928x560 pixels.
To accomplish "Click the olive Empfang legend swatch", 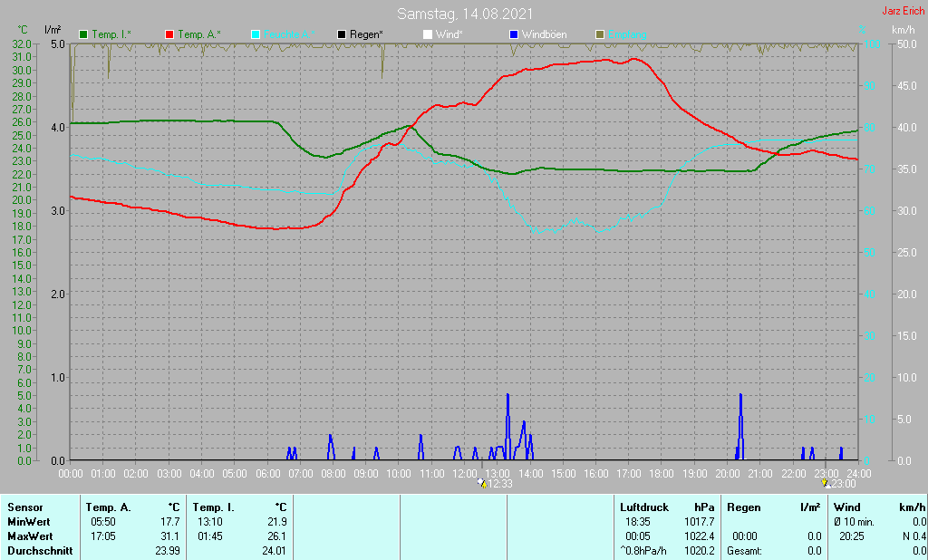I will (x=600, y=35).
